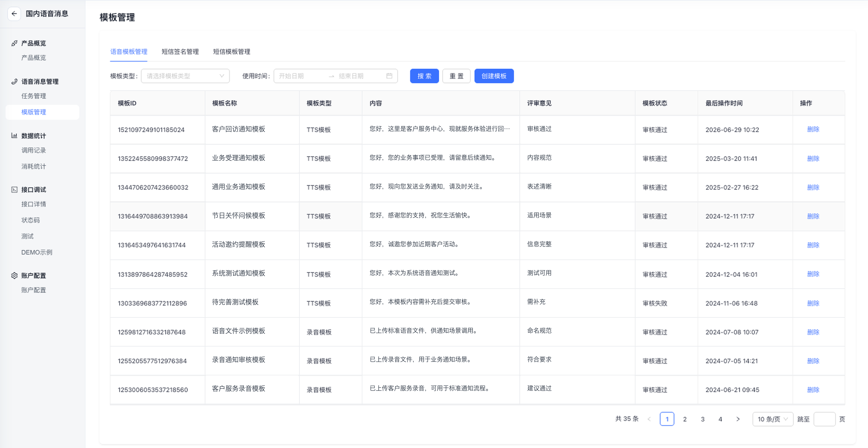Viewport: 868px width, 448px height.
Task: Open the 10 条/页 page size dropdown
Action: pos(773,419)
